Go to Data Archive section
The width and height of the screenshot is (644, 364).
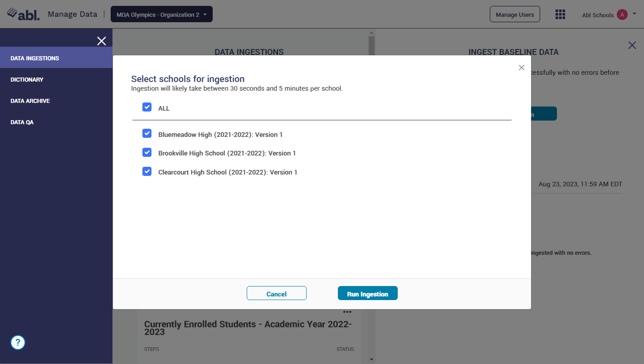(x=30, y=101)
